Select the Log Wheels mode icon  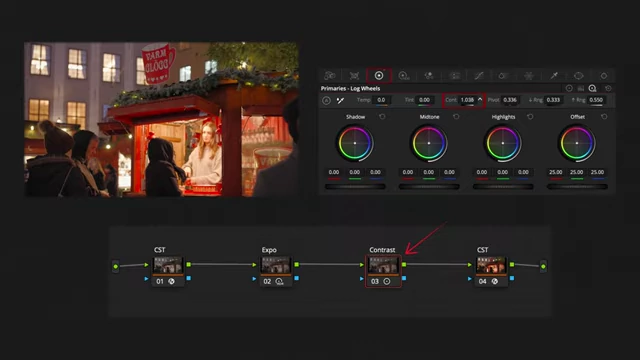[x=593, y=88]
